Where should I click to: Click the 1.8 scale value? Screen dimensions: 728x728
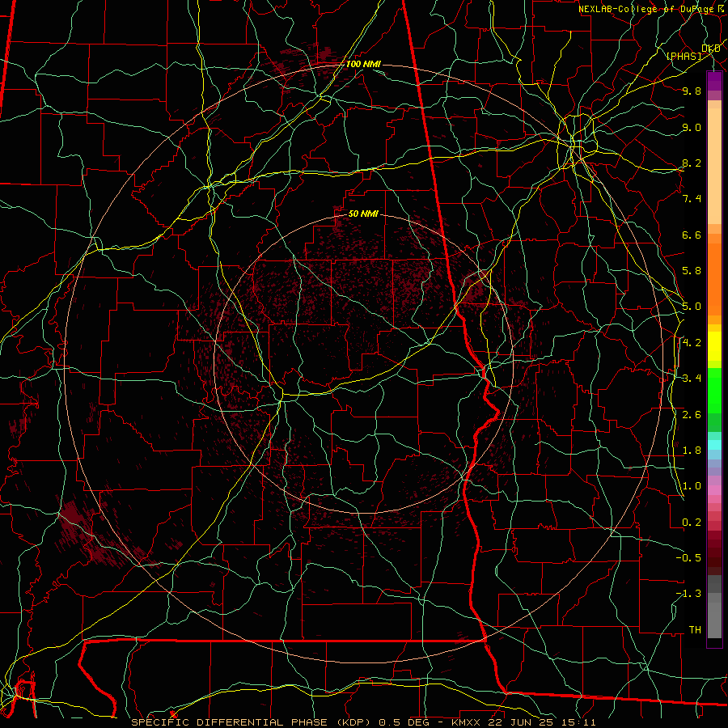pyautogui.click(x=692, y=451)
